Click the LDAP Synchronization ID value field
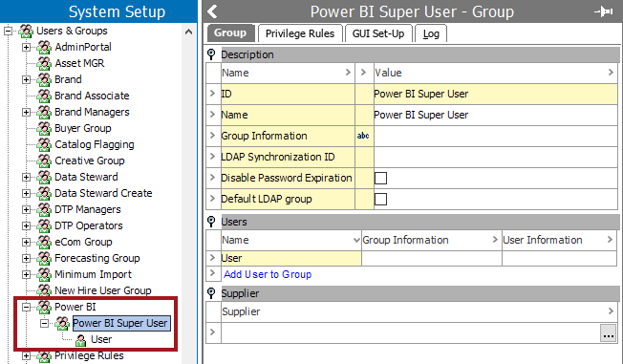This screenshot has height=364, width=623. [x=496, y=157]
